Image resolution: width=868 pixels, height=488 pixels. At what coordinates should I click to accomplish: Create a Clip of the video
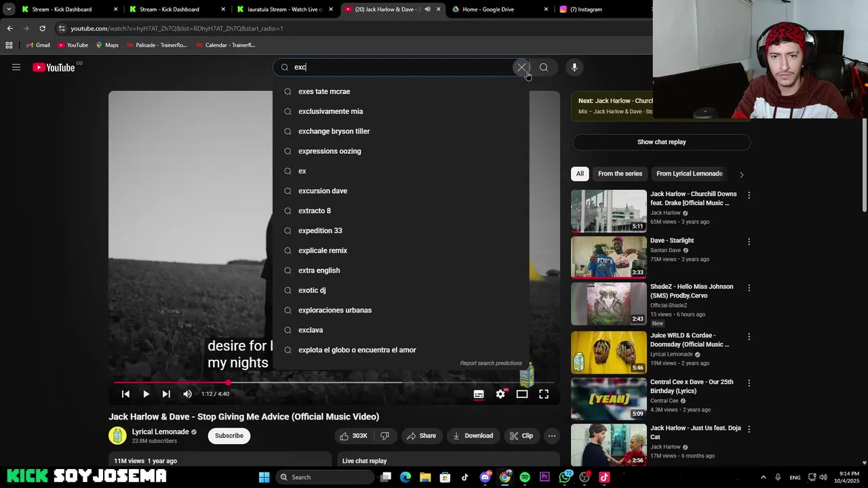(521, 436)
